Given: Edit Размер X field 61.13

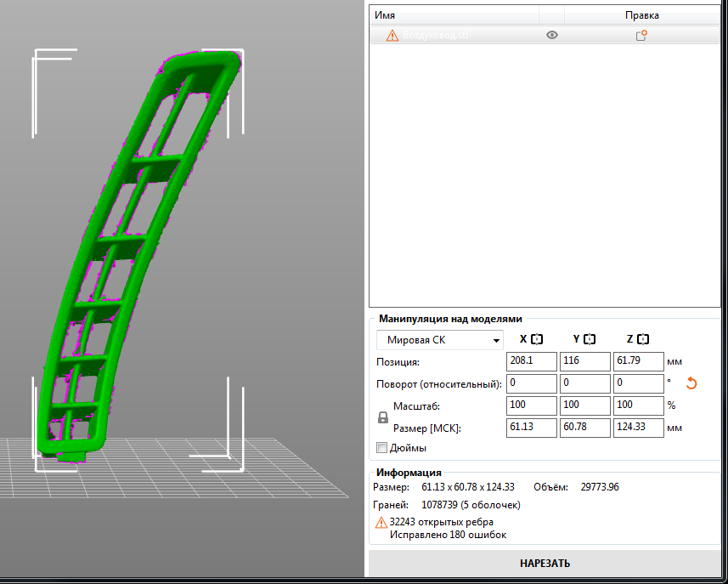Looking at the screenshot, I should coord(531,428).
